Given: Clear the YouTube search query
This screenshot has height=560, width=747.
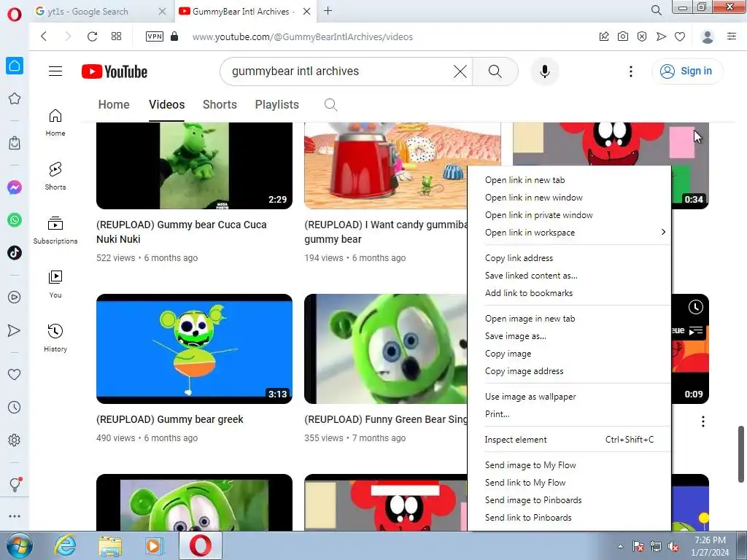Looking at the screenshot, I should coord(460,71).
